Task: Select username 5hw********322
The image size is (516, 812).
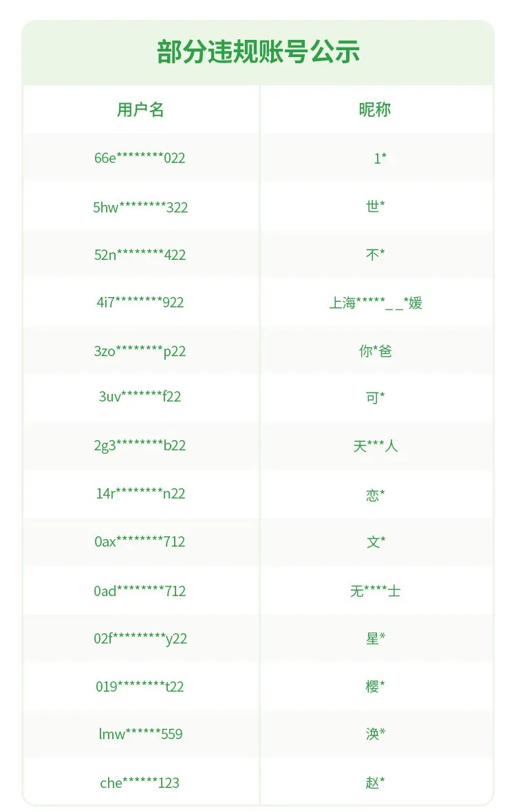Action: [140, 207]
